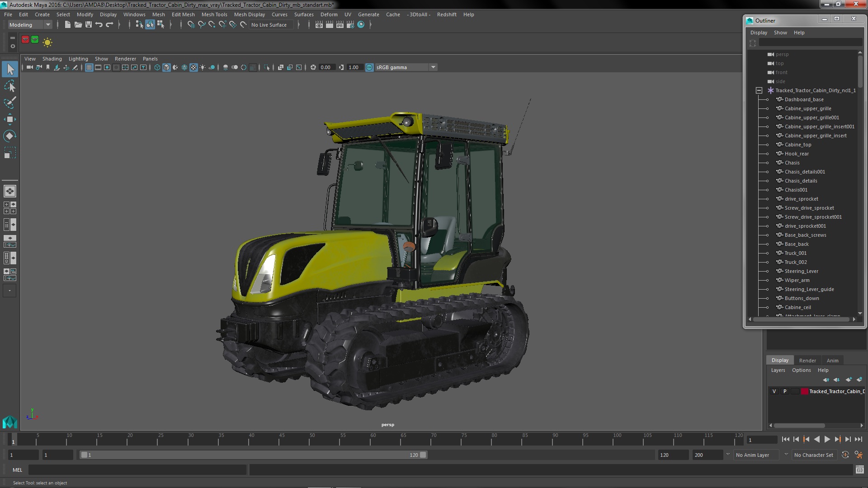868x488 pixels.
Task: Open the Outliner Show menu
Action: click(x=780, y=33)
